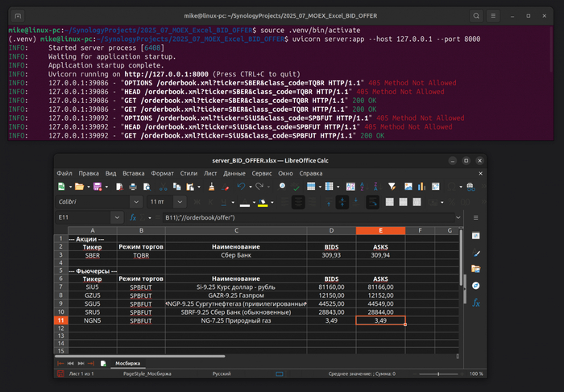Select row 11 header
The width and height of the screenshot is (564, 392).
click(x=60, y=320)
